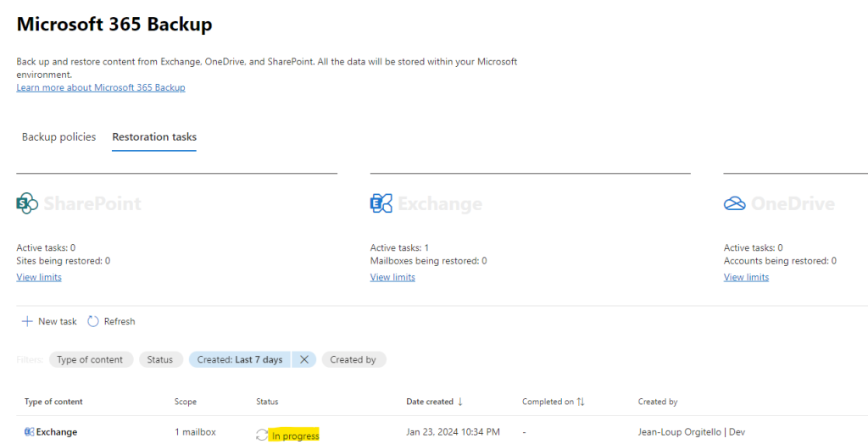Open View limits under OneDrive
Image resolution: width=868 pixels, height=444 pixels.
[x=746, y=277]
